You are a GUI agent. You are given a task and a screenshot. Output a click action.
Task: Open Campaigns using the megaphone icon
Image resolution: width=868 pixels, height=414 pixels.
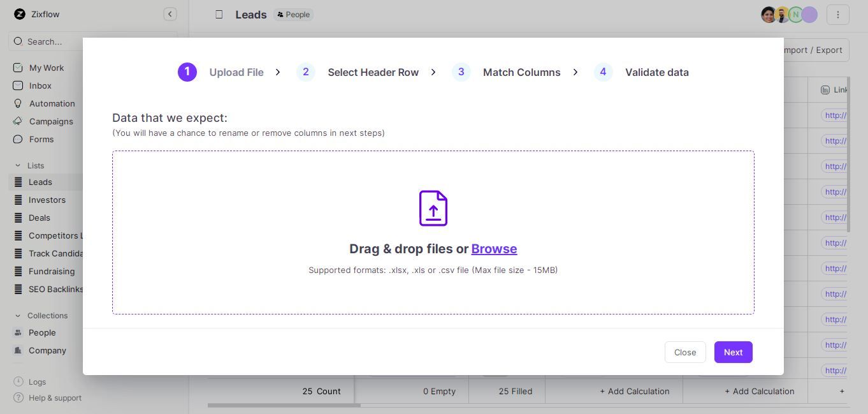(17, 121)
